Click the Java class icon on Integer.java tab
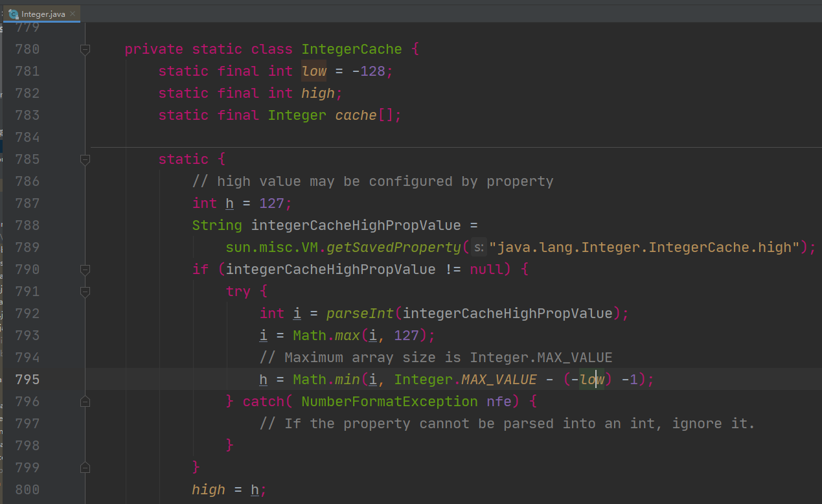This screenshot has height=504, width=822. (x=14, y=14)
